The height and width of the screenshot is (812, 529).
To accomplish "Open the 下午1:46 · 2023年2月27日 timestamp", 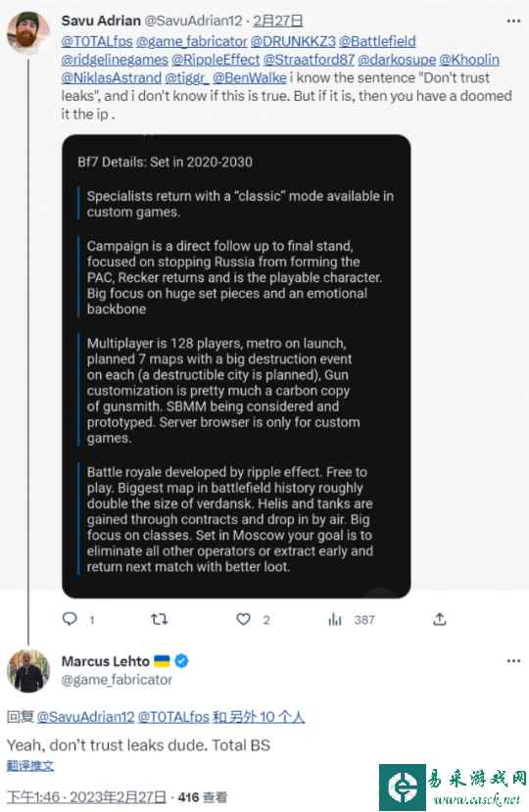I will (x=86, y=797).
